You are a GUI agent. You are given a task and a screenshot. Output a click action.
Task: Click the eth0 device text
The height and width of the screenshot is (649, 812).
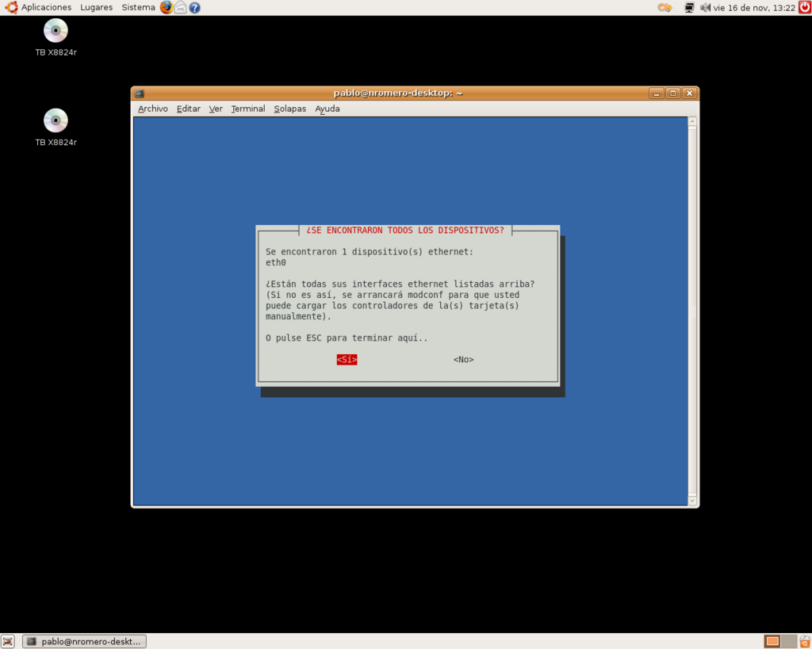[x=276, y=262]
